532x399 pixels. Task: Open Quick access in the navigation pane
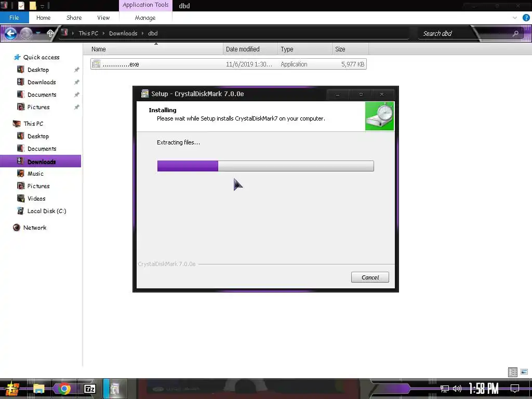coord(41,57)
